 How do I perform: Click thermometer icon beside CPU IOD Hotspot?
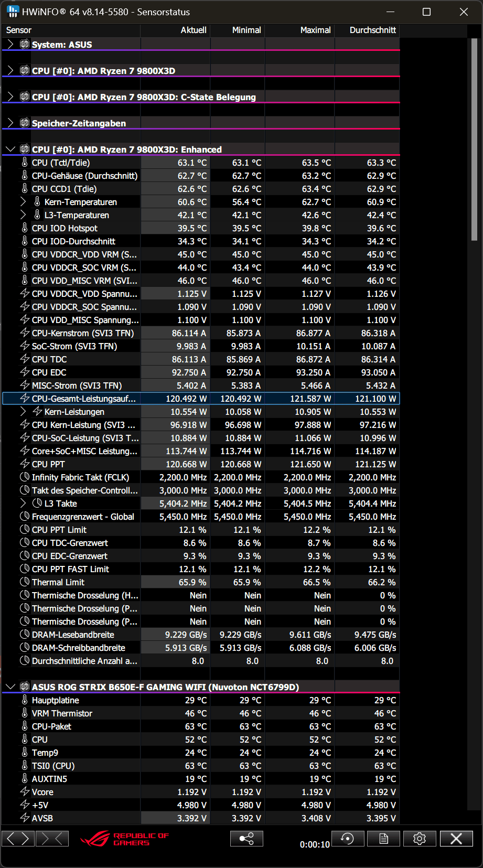click(25, 228)
